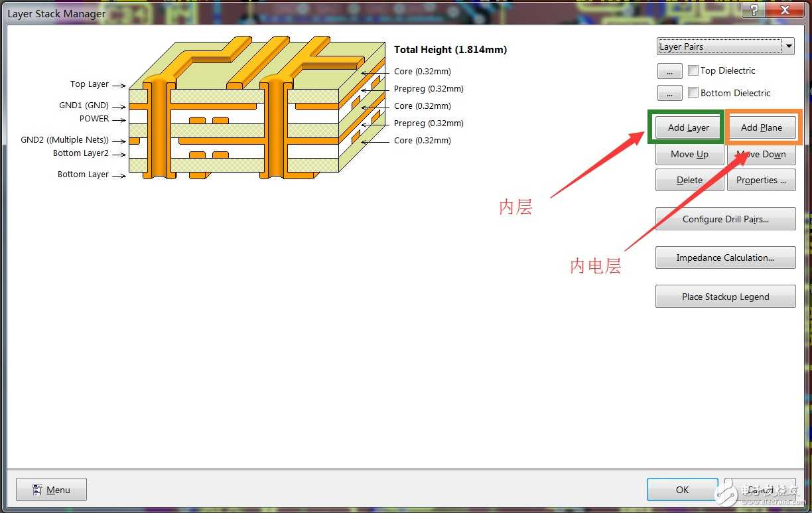The image size is (812, 513).
Task: Select the Bottom Layer2 label
Action: pyautogui.click(x=81, y=153)
